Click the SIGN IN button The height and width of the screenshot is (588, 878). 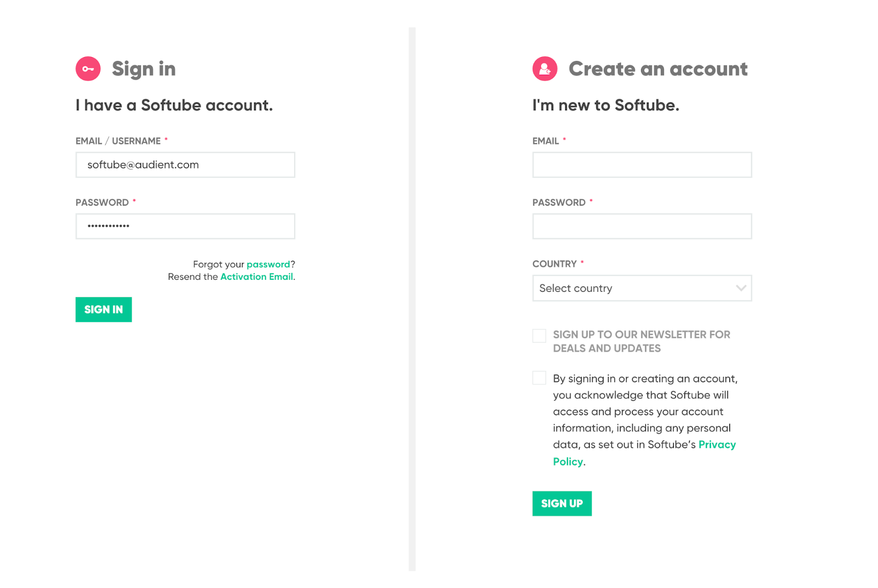tap(104, 309)
